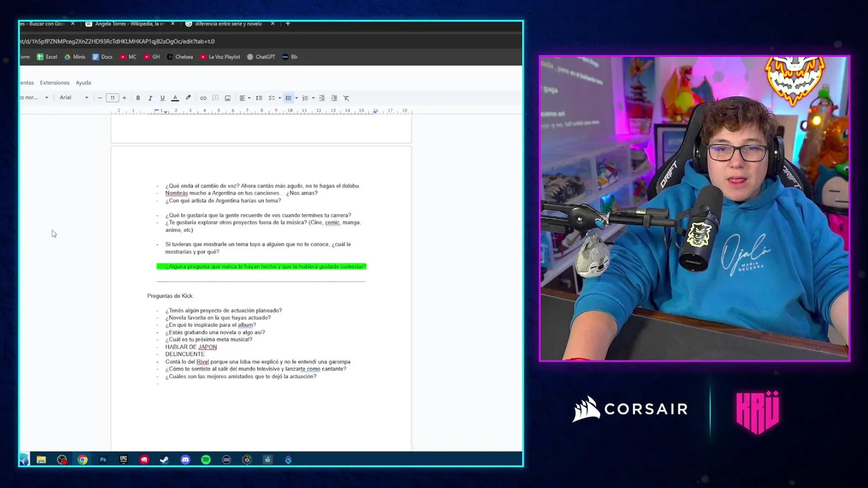
Task: Clear formatting with the toolbar icon
Action: pos(346,98)
